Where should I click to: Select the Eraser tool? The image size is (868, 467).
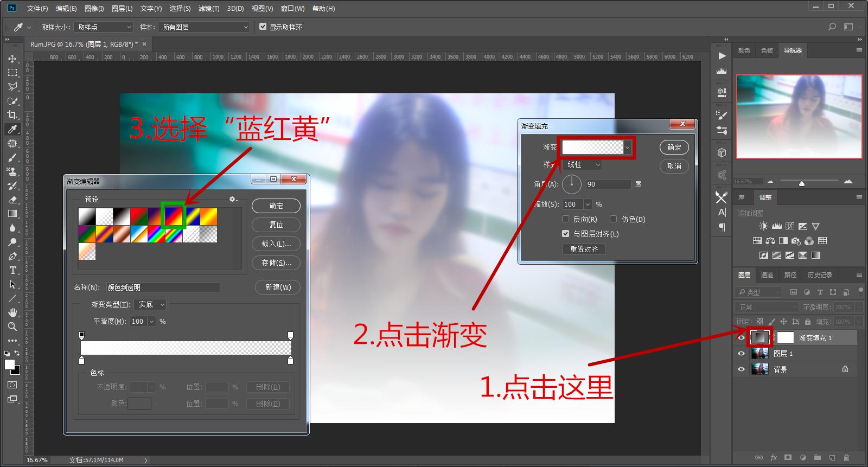(12, 200)
